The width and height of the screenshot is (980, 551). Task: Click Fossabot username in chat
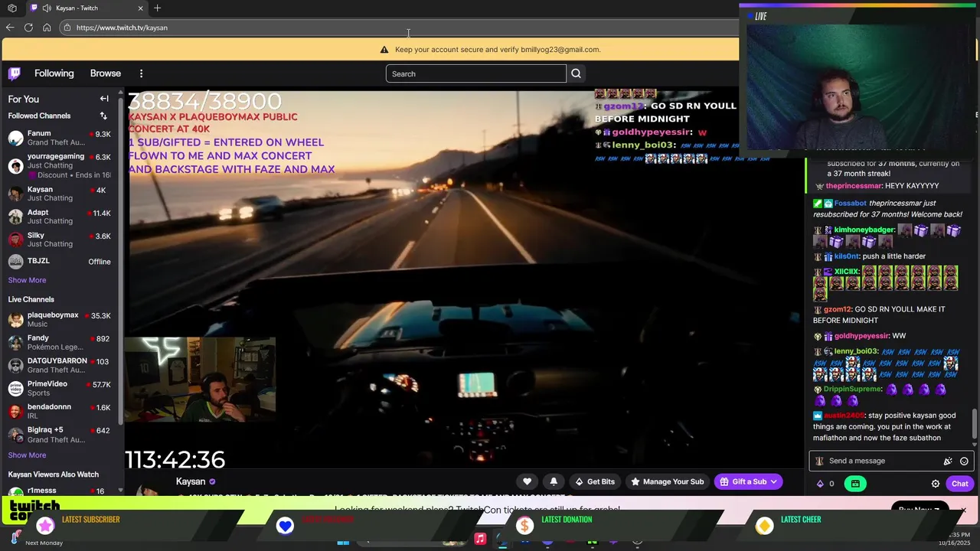pos(850,204)
